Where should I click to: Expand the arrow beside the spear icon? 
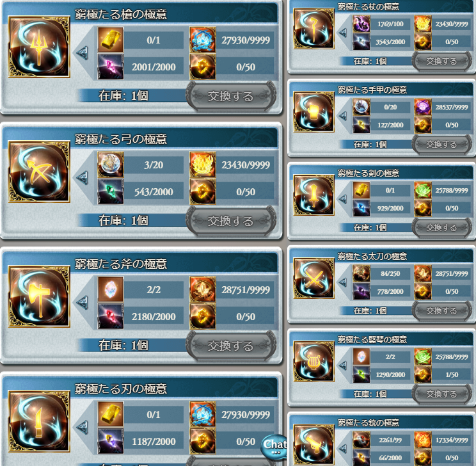coord(82,53)
